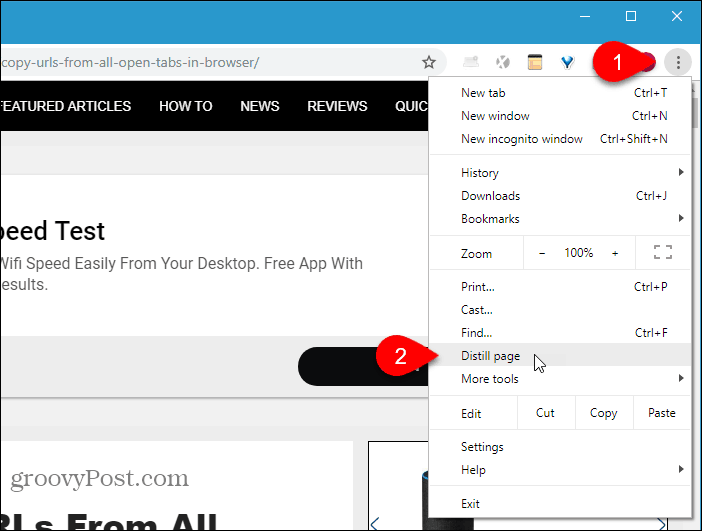This screenshot has width=702, height=531.
Task: Open the REVIEWS navigation link
Action: pyautogui.click(x=337, y=106)
